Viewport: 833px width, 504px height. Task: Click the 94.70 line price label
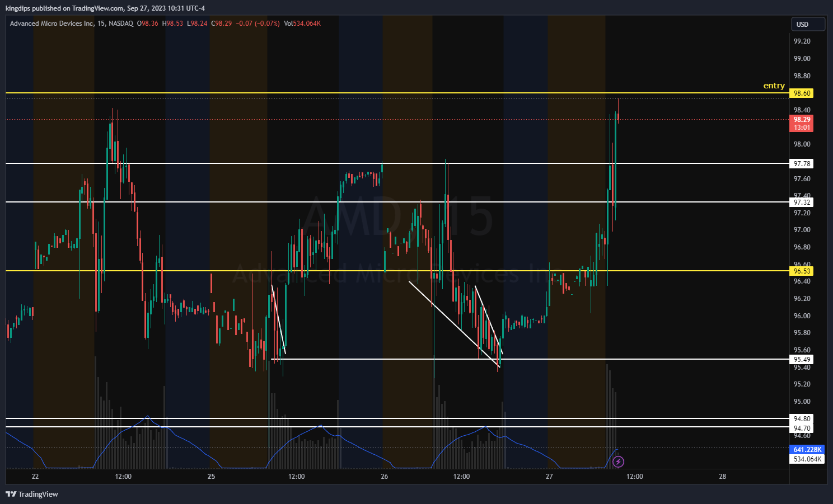pos(802,428)
